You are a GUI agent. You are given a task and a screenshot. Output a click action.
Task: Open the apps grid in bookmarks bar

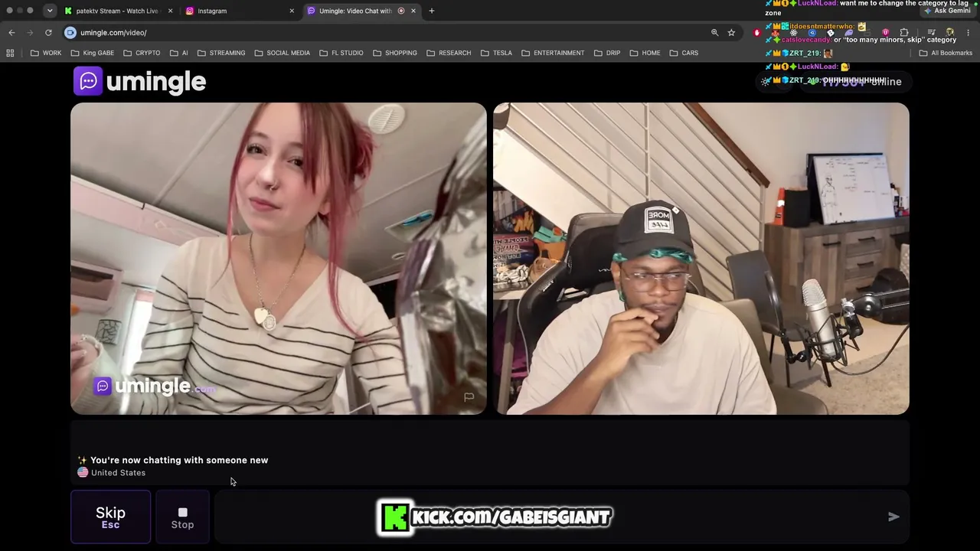(10, 53)
